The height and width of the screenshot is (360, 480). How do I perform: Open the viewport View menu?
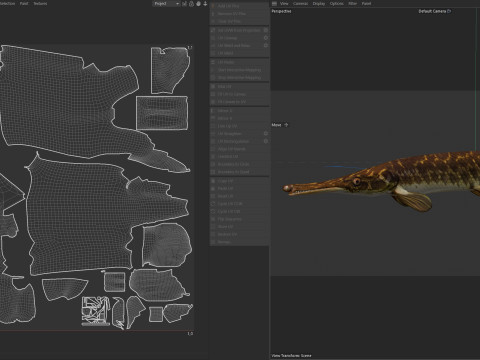point(284,3)
